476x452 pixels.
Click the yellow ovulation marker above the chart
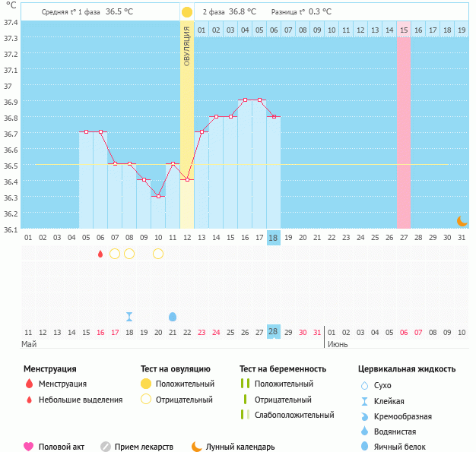(x=187, y=12)
